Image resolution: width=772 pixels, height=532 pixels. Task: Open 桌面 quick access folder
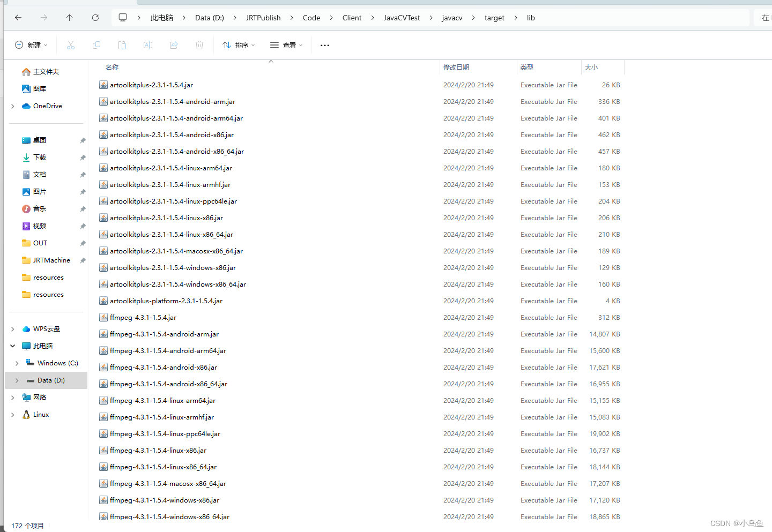pos(40,140)
